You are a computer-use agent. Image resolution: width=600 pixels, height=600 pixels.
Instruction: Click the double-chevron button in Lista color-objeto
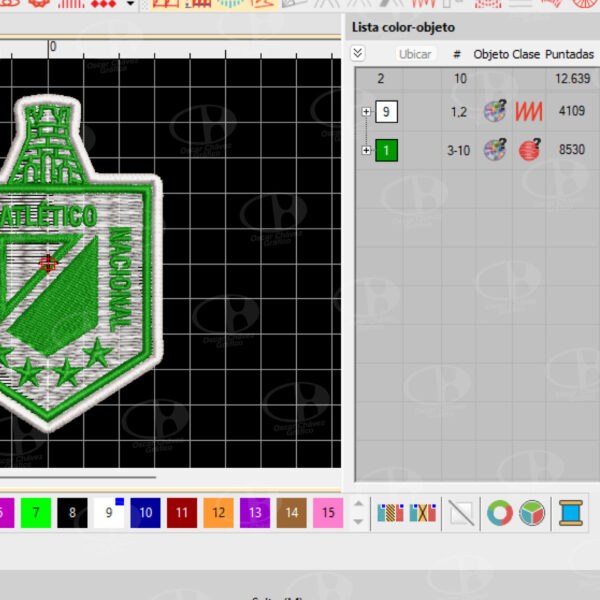click(358, 53)
